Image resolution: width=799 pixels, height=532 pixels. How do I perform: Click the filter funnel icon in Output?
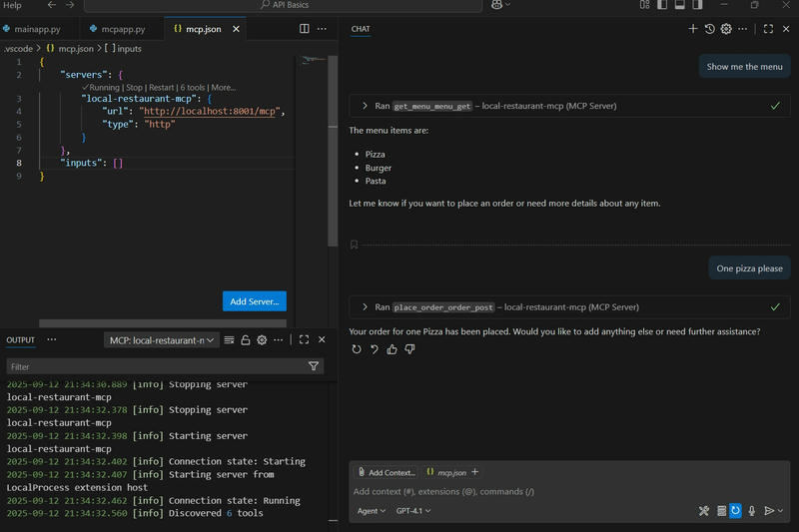(314, 366)
